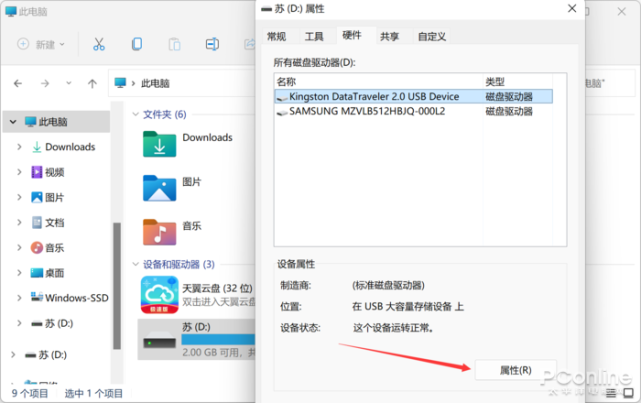The image size is (641, 403).
Task: Select SAMSUNG MZVLB512HBJQ-000L2 drive row
Action: [x=414, y=111]
